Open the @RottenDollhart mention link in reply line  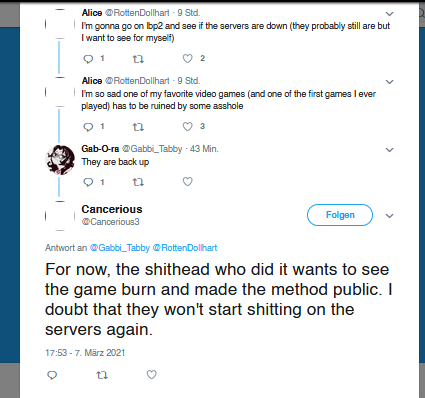pyautogui.click(x=185, y=248)
